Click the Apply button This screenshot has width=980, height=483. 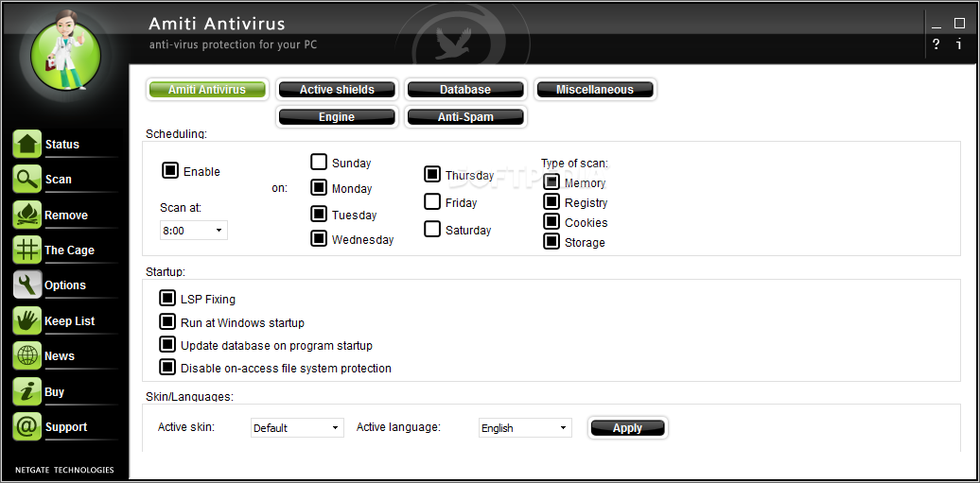click(627, 428)
